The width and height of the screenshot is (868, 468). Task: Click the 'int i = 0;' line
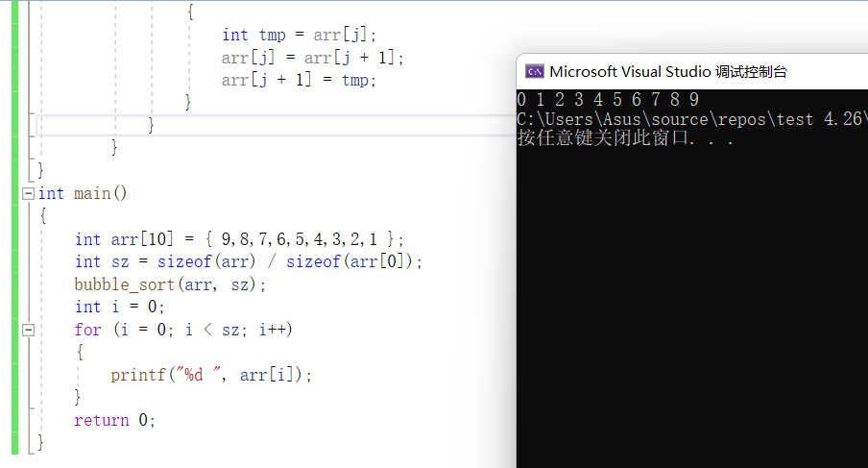coord(120,307)
